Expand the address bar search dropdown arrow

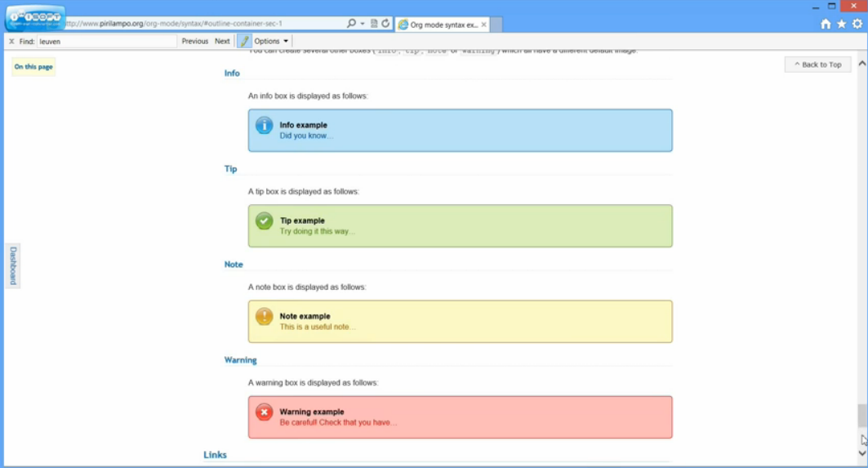click(362, 24)
